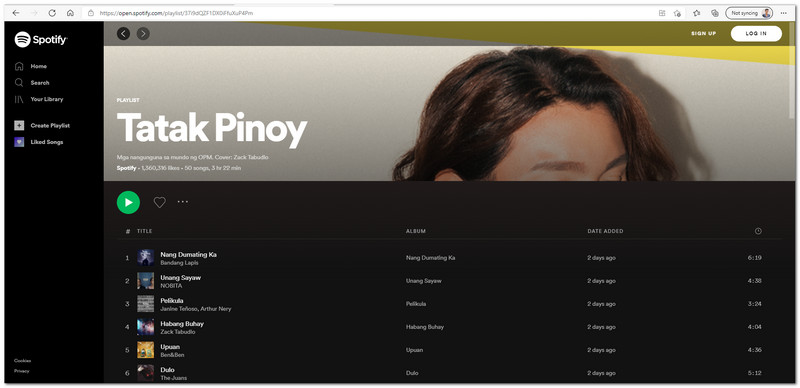Click the Cookies link

click(22, 360)
